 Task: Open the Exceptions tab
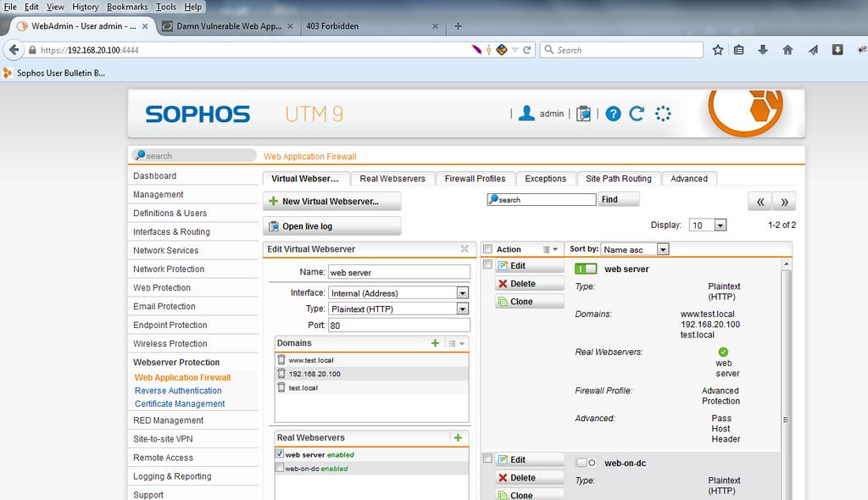[545, 179]
